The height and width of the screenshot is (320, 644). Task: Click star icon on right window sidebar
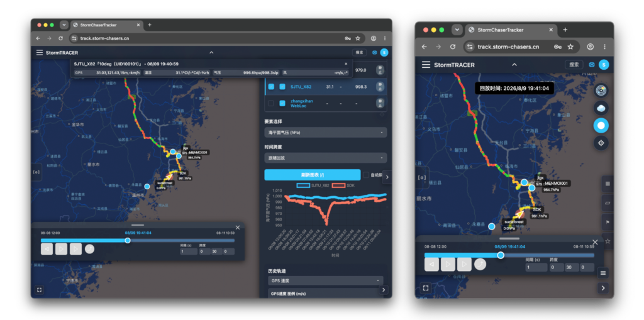pos(608,241)
